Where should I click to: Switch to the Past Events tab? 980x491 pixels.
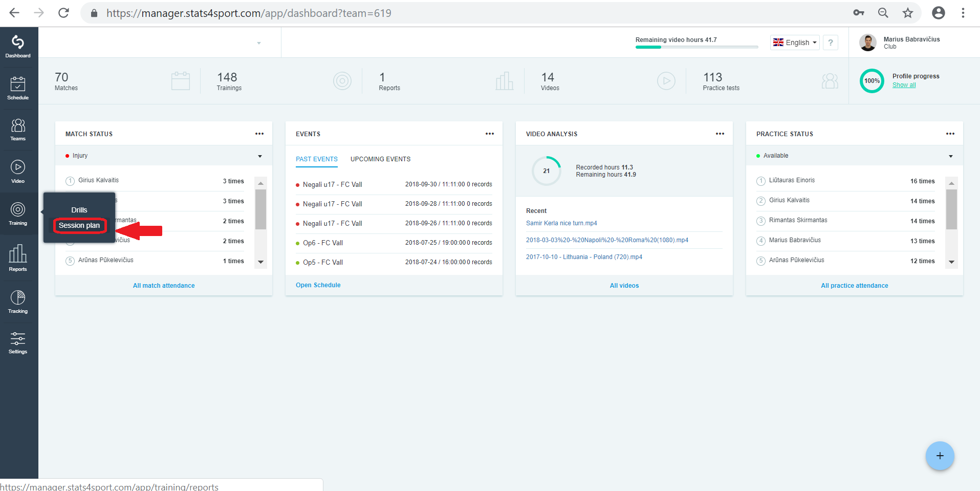coord(317,159)
